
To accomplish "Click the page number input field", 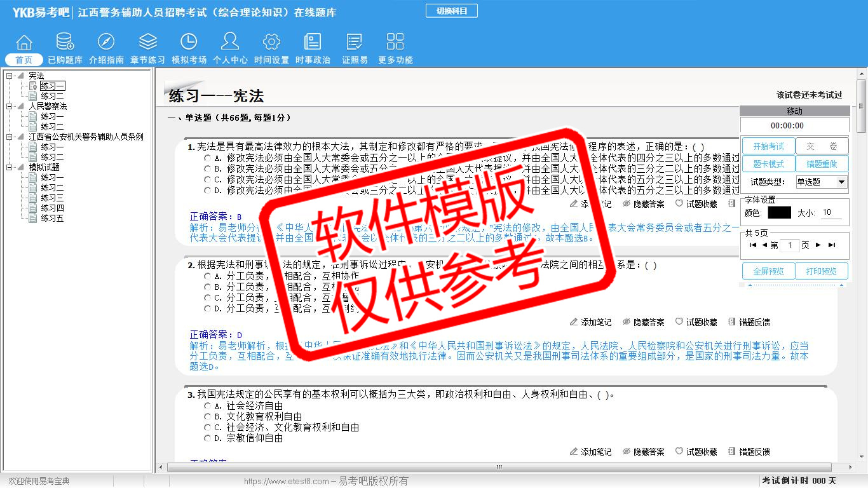I will (x=790, y=245).
